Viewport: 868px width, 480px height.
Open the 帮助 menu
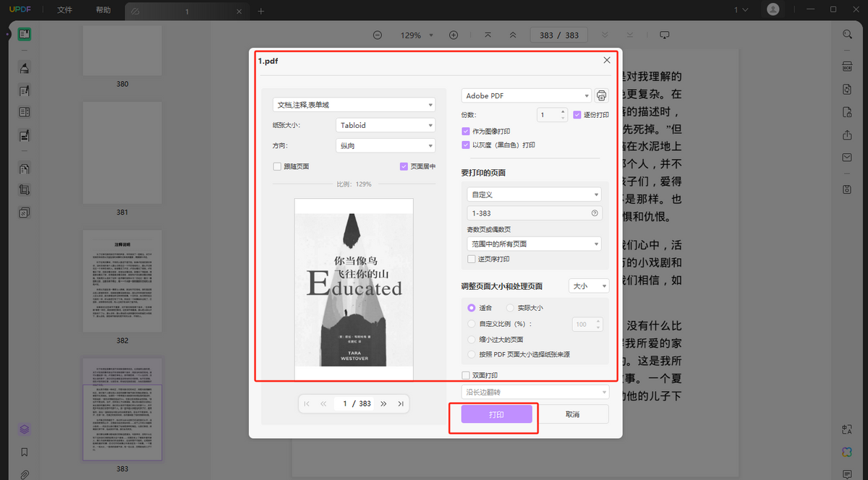point(103,10)
